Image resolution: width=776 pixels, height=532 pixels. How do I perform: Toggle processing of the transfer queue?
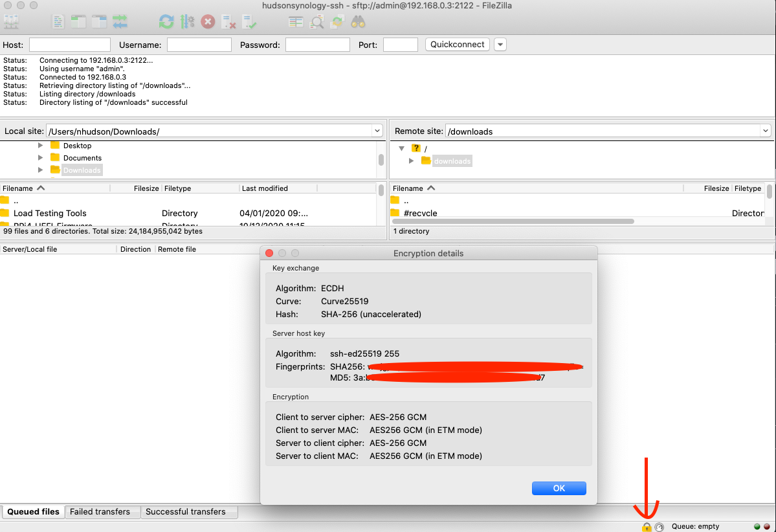187,22
